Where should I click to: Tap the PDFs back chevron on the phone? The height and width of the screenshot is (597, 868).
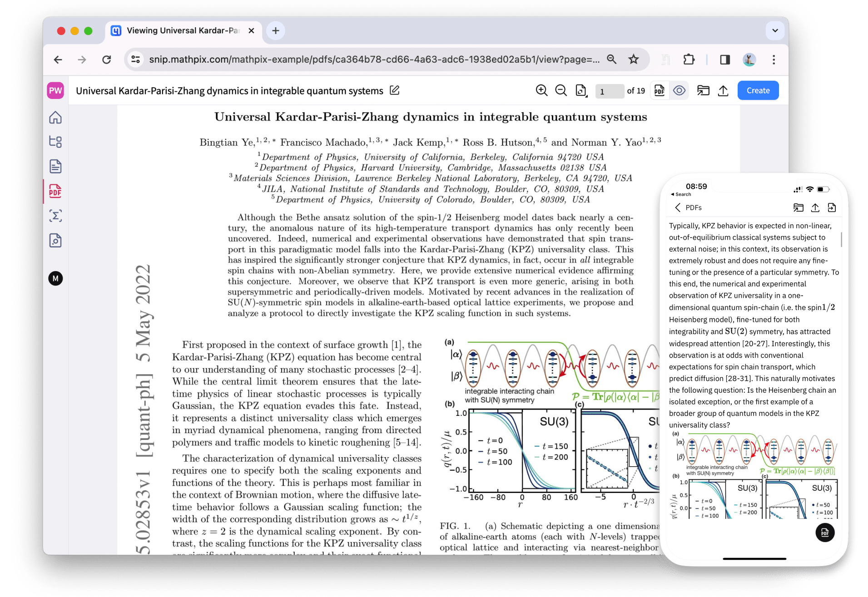[677, 207]
